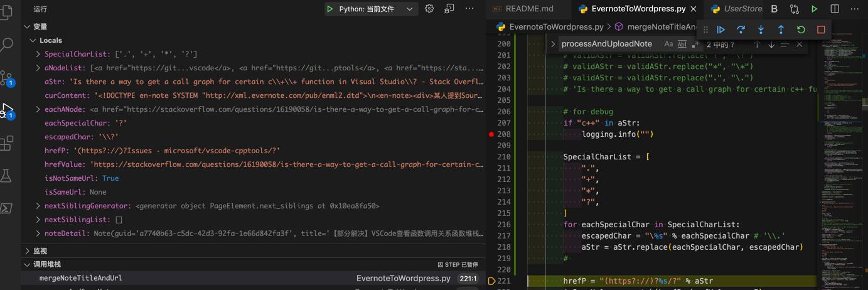Select the isSameUrl None row
This screenshot has height=290, width=868.
(x=254, y=192)
